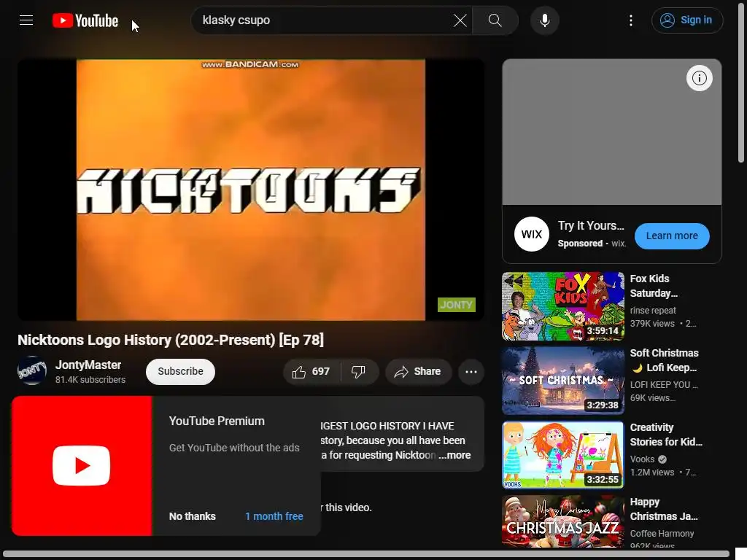747x560 pixels.
Task: Click the 81.4K subscribers count
Action: click(x=90, y=380)
